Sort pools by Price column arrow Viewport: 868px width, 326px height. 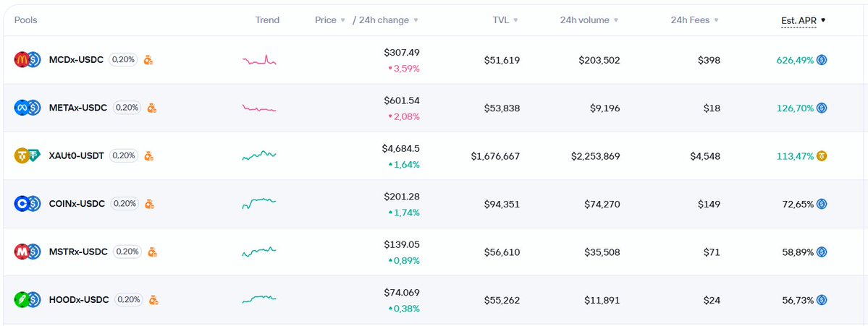click(x=342, y=20)
